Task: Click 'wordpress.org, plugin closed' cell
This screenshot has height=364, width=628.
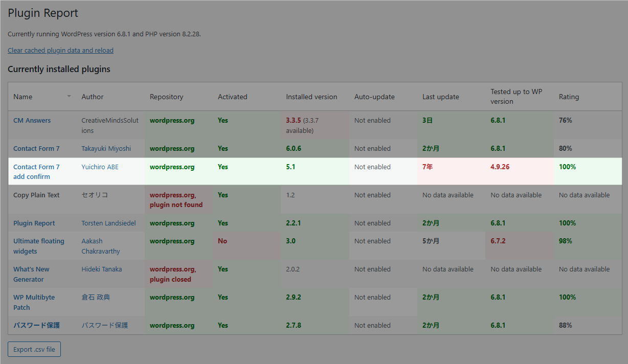Action: pos(178,274)
